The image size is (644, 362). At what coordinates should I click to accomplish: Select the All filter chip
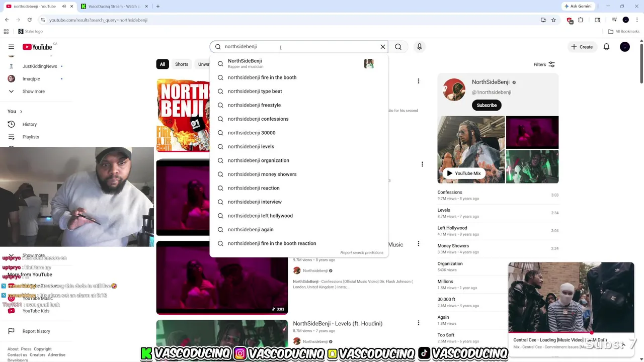(x=163, y=64)
